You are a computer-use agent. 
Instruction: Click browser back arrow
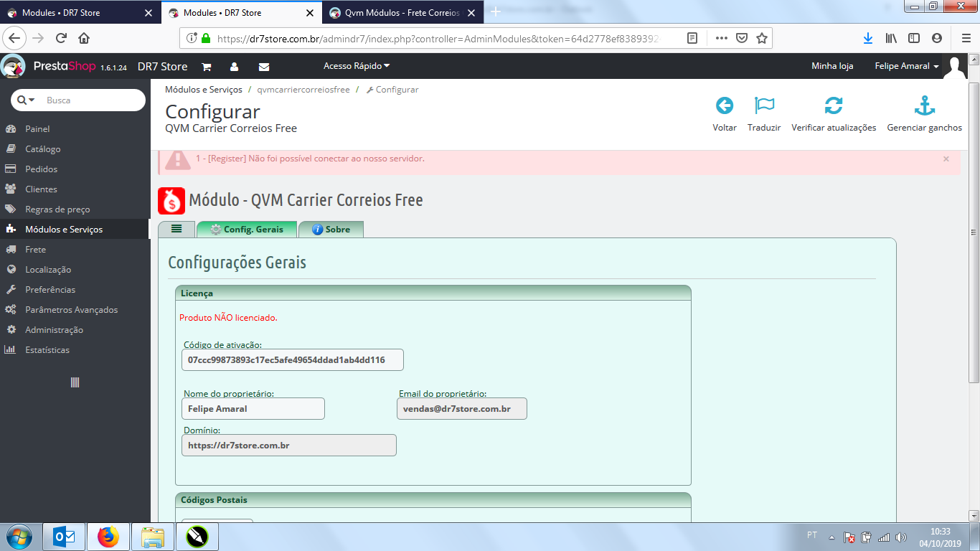[16, 38]
